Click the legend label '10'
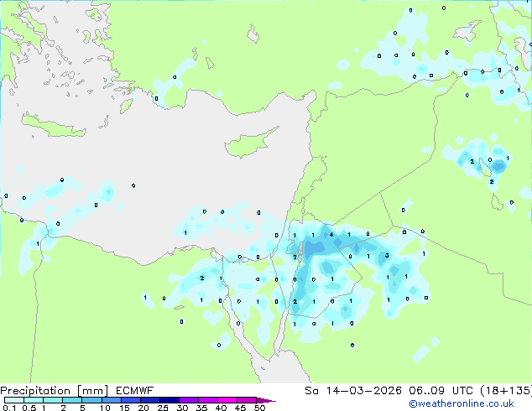532x411 pixels. [105, 408]
